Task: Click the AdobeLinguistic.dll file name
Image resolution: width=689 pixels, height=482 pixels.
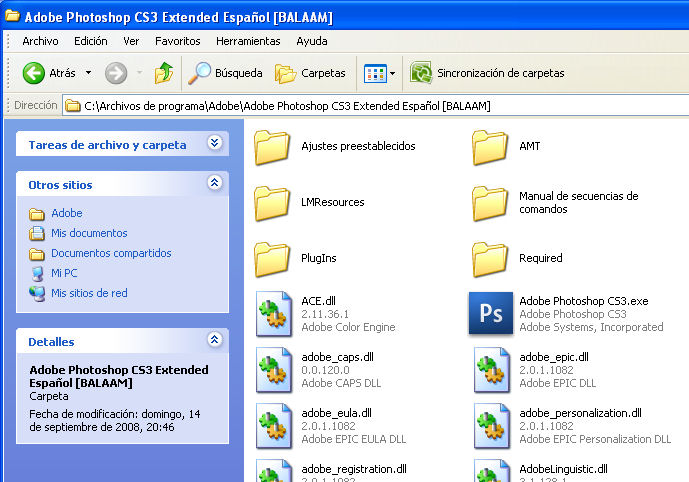Action: [563, 469]
